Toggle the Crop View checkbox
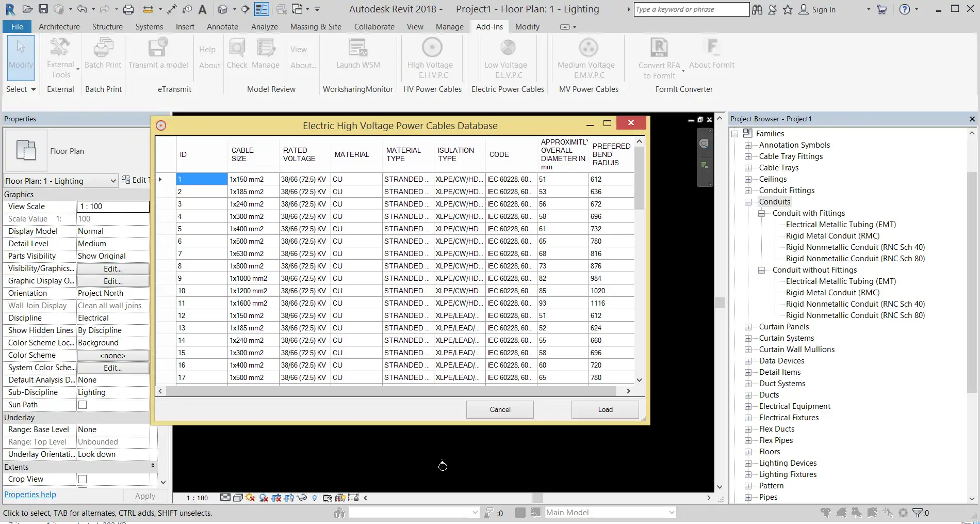Image resolution: width=980 pixels, height=524 pixels. point(83,479)
